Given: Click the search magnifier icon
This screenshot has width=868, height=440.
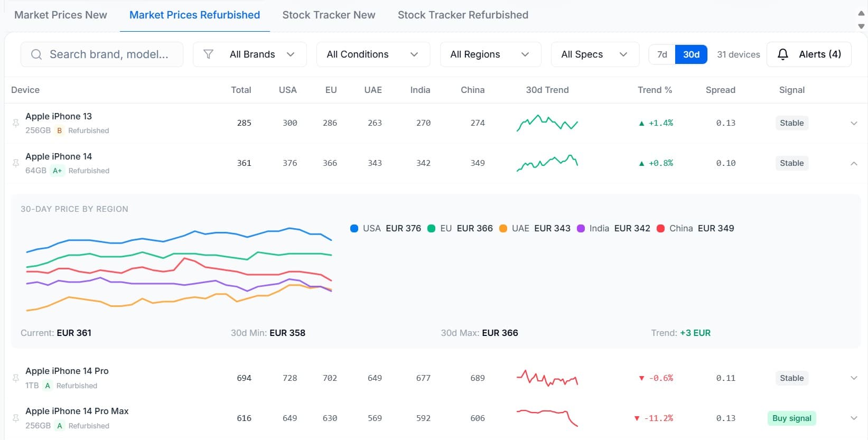Looking at the screenshot, I should tap(36, 54).
